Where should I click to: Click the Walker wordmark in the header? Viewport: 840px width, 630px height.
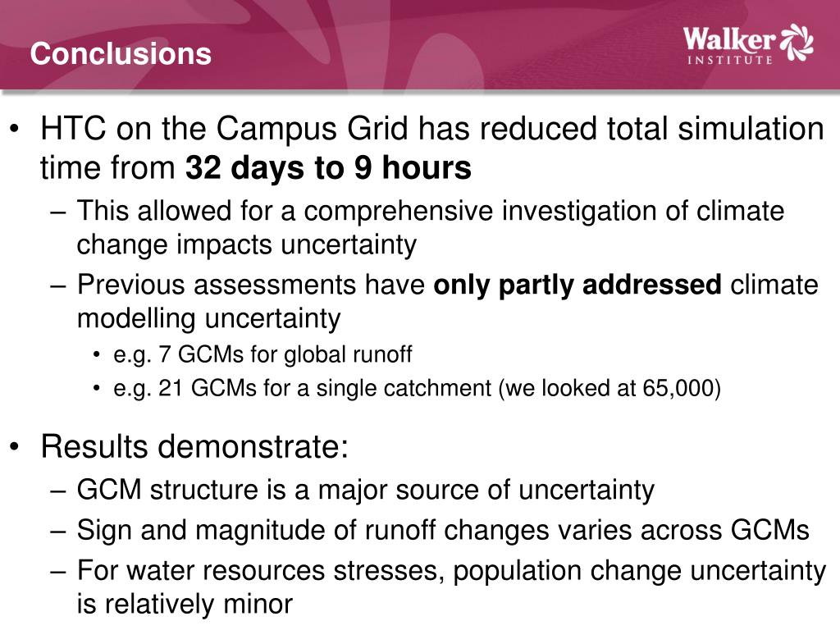click(729, 40)
